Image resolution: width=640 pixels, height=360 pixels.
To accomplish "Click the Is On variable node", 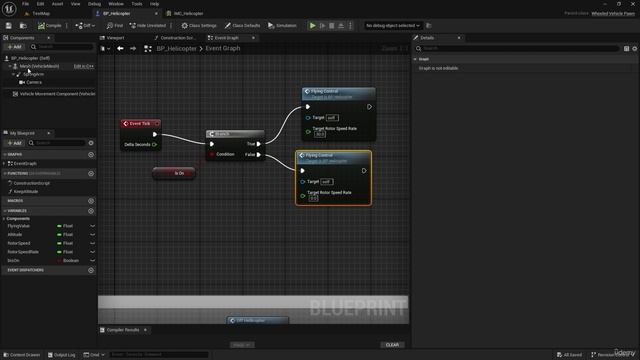I will point(174,173).
